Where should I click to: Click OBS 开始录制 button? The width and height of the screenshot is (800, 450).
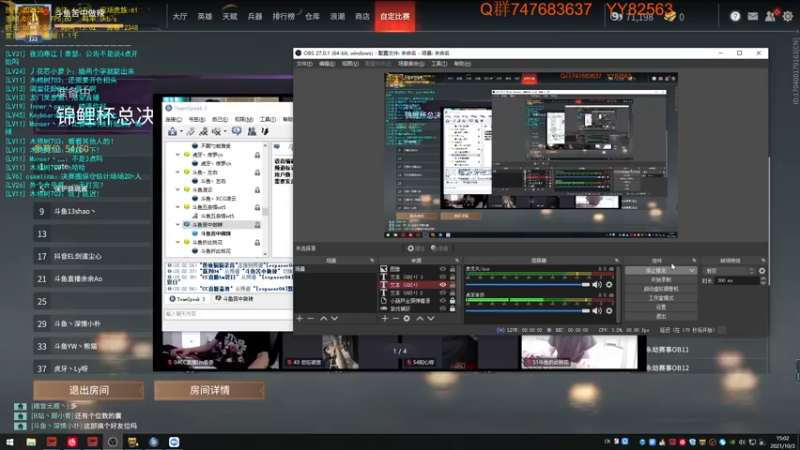coord(661,280)
